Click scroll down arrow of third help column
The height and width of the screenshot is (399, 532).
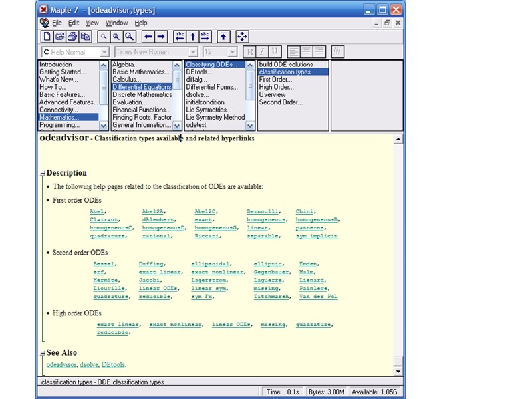pos(250,126)
